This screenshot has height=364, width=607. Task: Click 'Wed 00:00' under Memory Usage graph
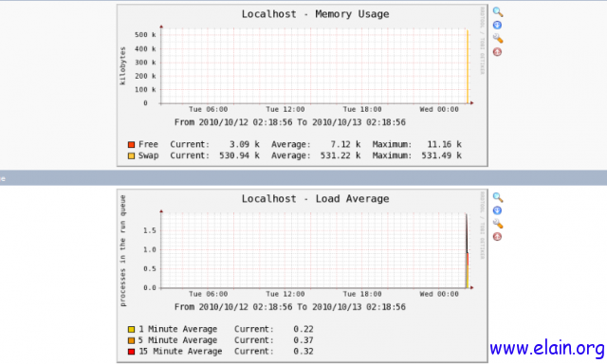point(439,109)
